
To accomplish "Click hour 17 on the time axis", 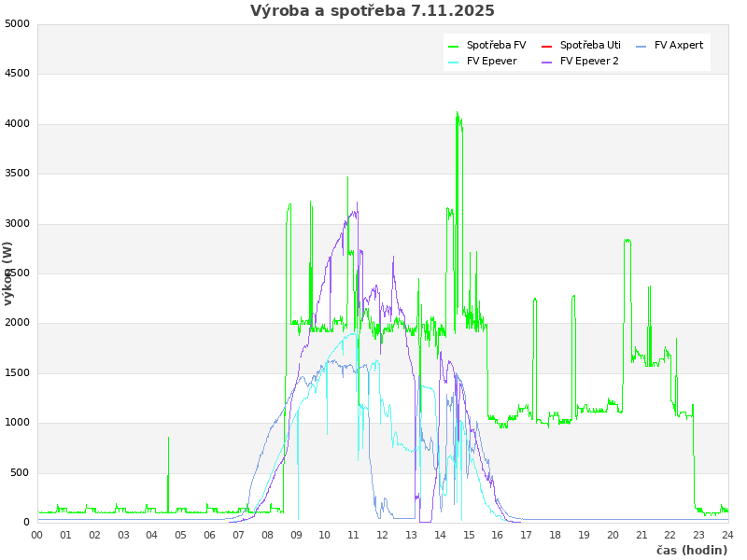I will pos(527,535).
